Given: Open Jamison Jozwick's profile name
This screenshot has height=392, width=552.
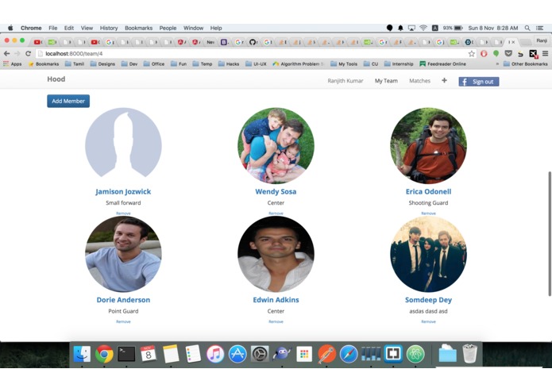Looking at the screenshot, I should tap(123, 191).
